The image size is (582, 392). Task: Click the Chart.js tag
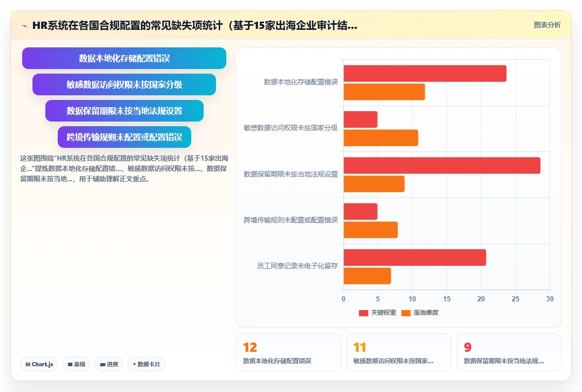(39, 364)
